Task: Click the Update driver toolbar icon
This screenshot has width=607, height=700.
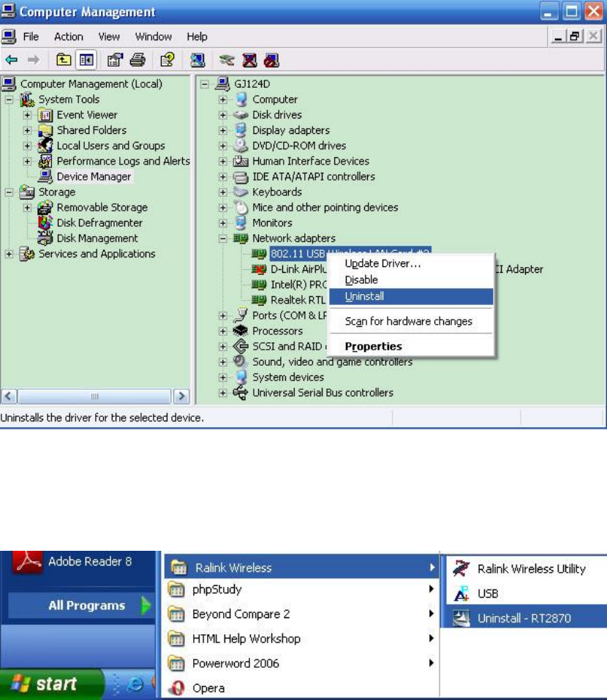Action: click(227, 59)
